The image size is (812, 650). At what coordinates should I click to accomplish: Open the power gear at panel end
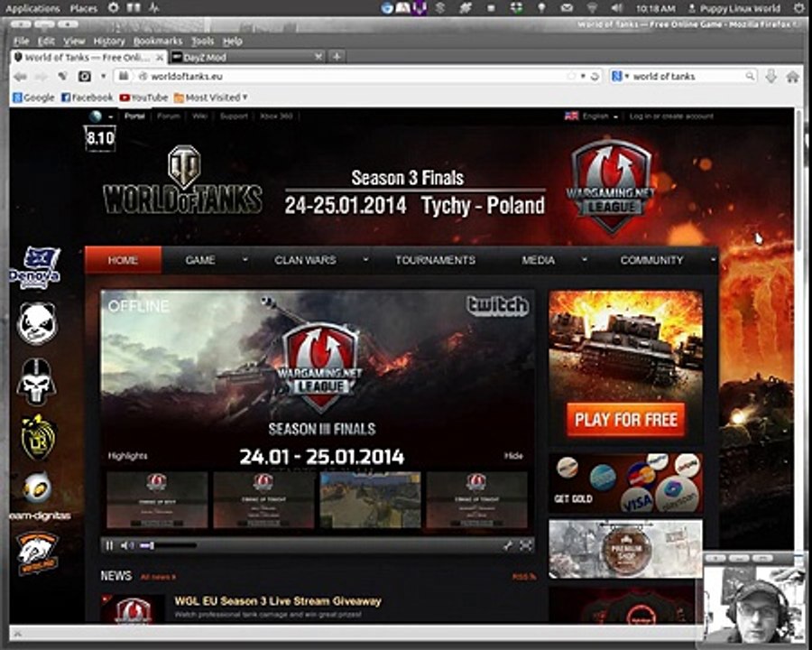coord(799,8)
